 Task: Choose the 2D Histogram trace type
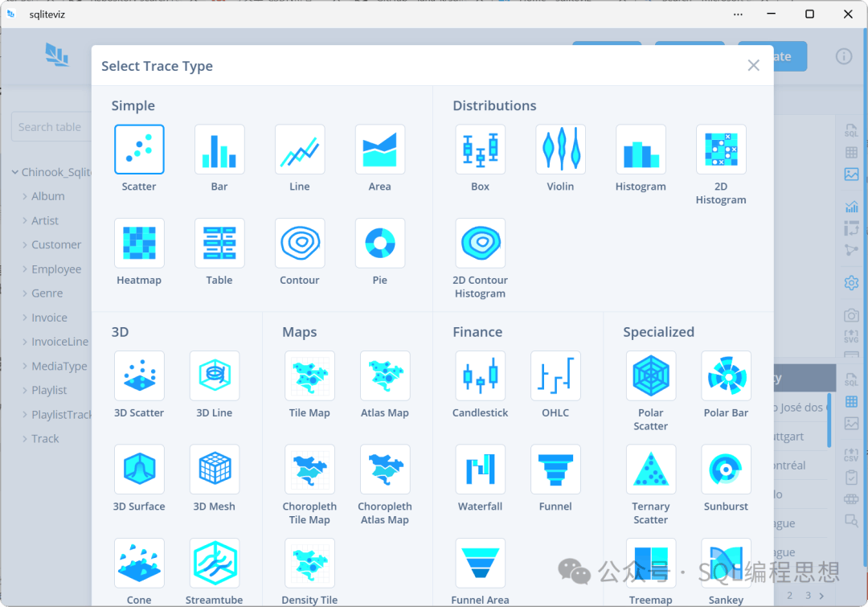click(721, 150)
